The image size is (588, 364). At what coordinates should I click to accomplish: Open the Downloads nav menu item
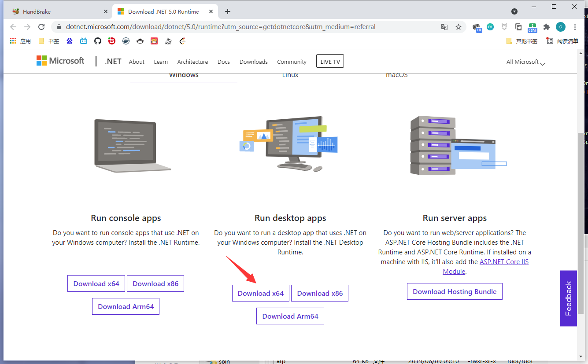click(x=253, y=62)
